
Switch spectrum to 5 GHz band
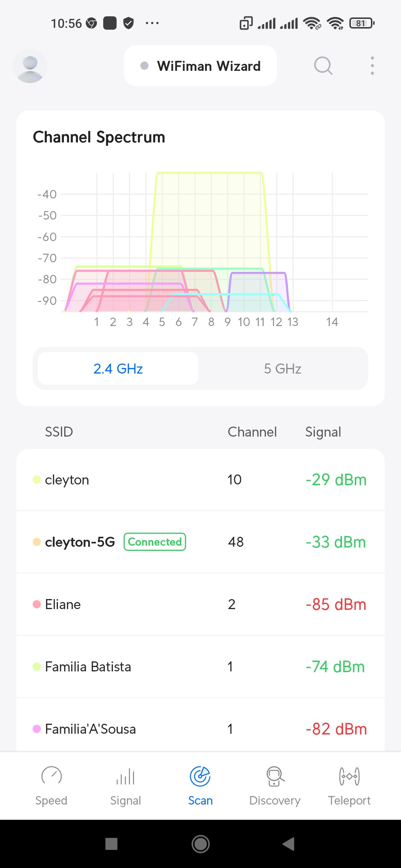tap(283, 369)
